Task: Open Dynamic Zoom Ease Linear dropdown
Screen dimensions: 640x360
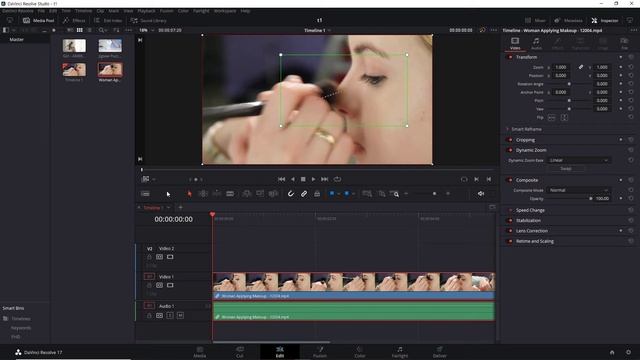Action: click(578, 160)
